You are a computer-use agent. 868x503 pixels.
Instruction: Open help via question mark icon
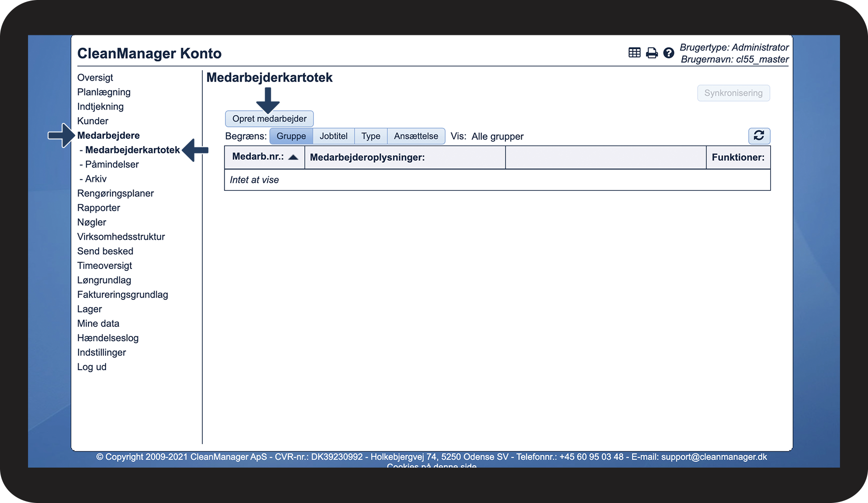click(669, 53)
